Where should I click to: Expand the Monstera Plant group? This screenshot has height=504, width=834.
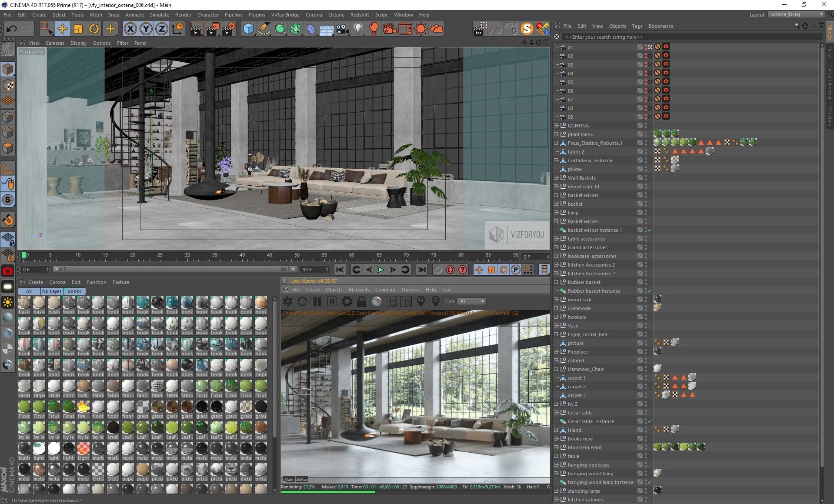[x=556, y=447]
